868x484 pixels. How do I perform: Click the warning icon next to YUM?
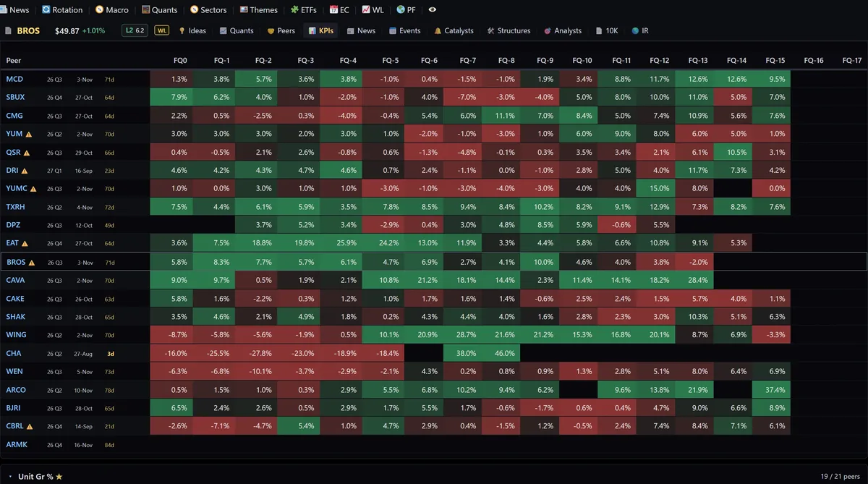pos(29,134)
